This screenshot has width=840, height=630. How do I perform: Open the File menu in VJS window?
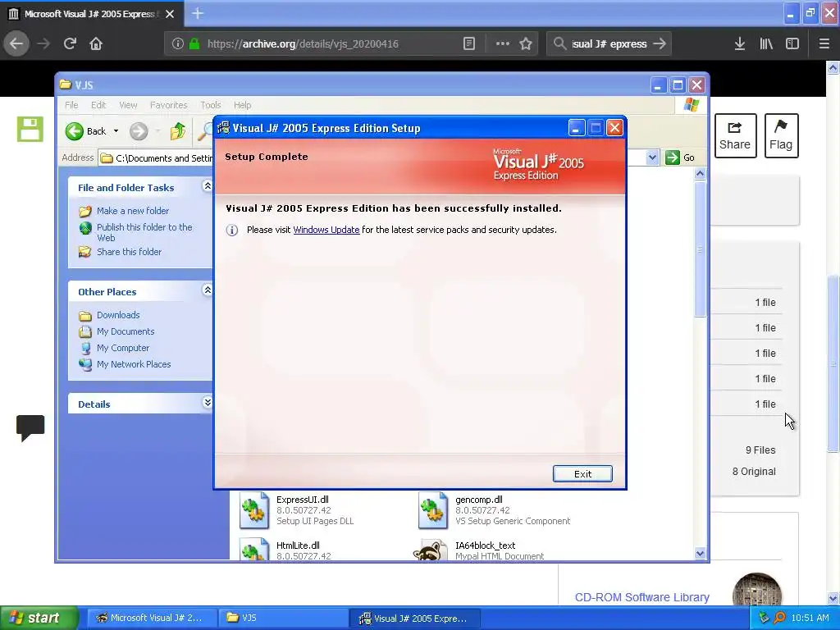(x=71, y=105)
